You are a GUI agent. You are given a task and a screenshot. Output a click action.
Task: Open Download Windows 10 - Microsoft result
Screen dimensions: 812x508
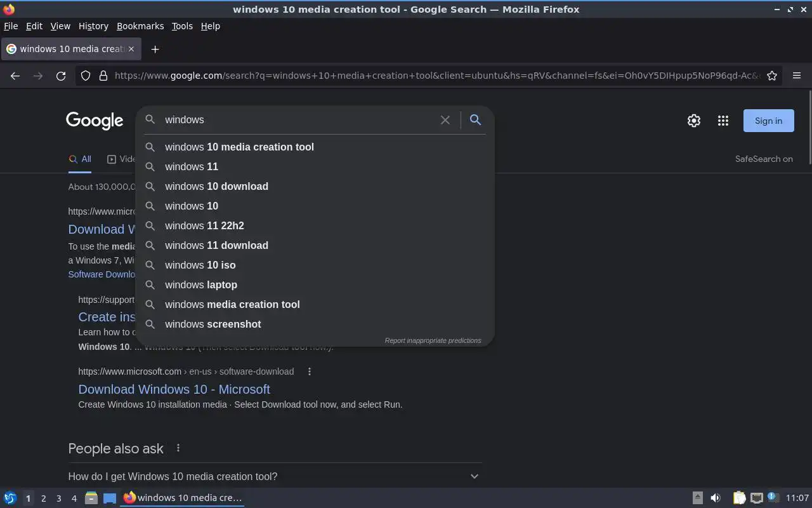(x=174, y=389)
